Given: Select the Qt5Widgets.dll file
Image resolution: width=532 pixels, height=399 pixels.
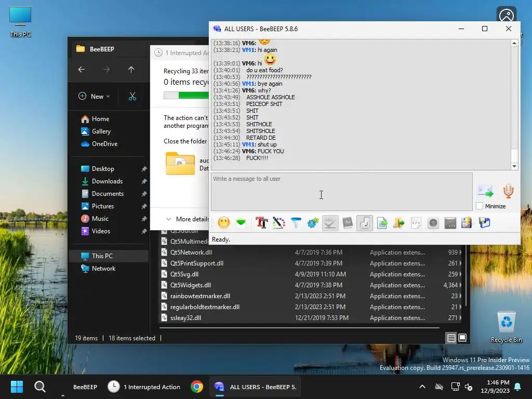Looking at the screenshot, I should [x=310, y=285].
